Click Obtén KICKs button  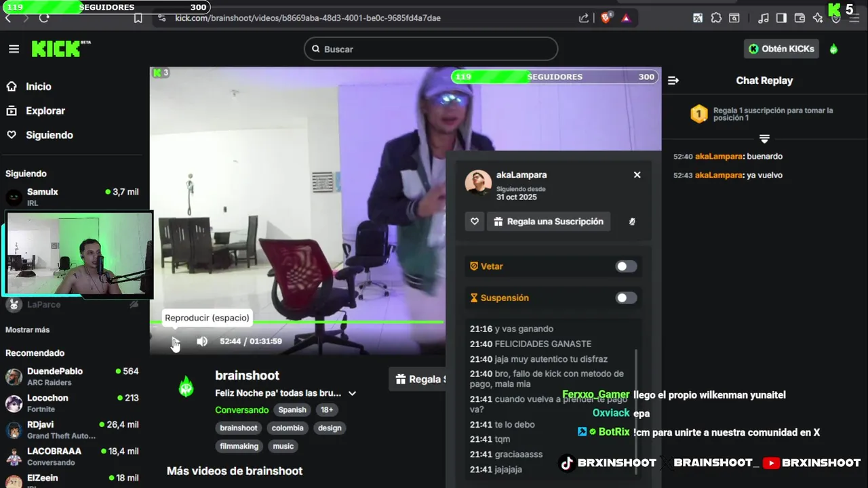tap(781, 49)
